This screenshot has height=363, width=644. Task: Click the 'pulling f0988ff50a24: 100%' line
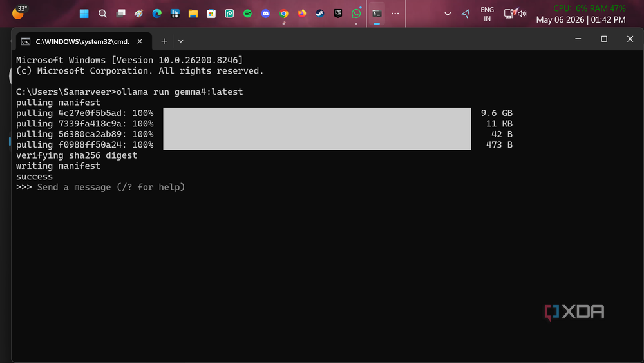[x=84, y=144]
